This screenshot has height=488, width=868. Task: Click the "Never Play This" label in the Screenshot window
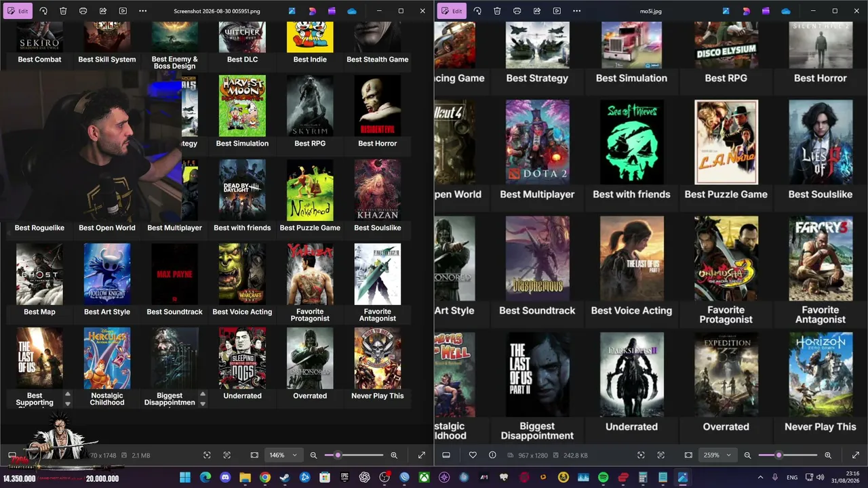point(378,396)
